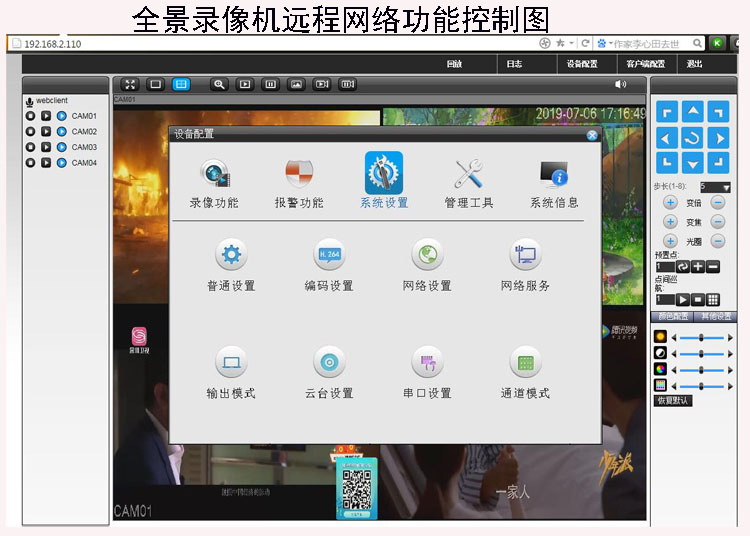Toggle the speaker volume icon
Image resolution: width=750 pixels, height=536 pixels.
[621, 85]
